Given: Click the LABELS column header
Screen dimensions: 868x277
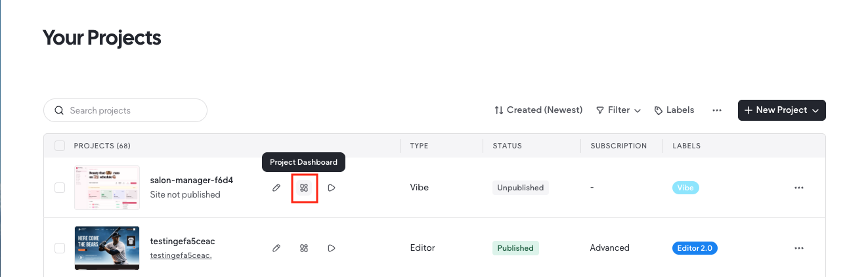Looking at the screenshot, I should [687, 146].
